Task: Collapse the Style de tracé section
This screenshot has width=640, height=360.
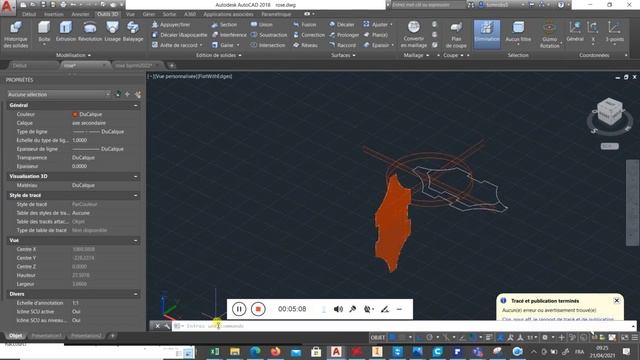Action: [x=136, y=196]
